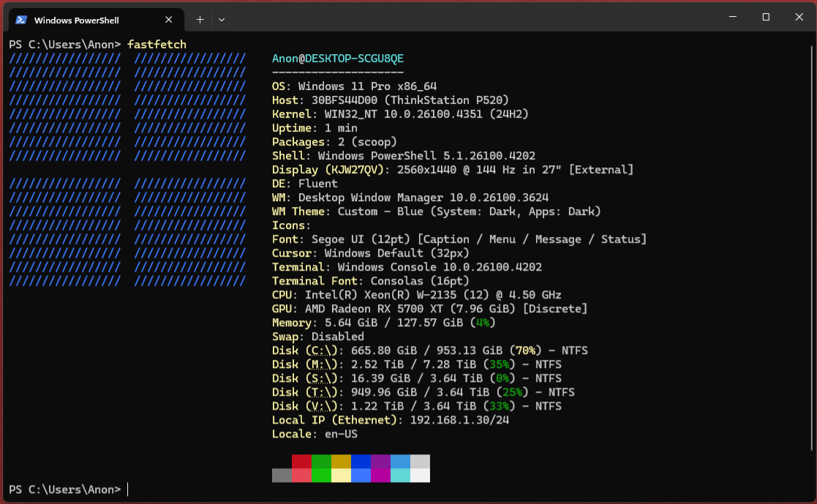Click the dark red color swatch
This screenshot has height=504, width=817.
coord(301,462)
